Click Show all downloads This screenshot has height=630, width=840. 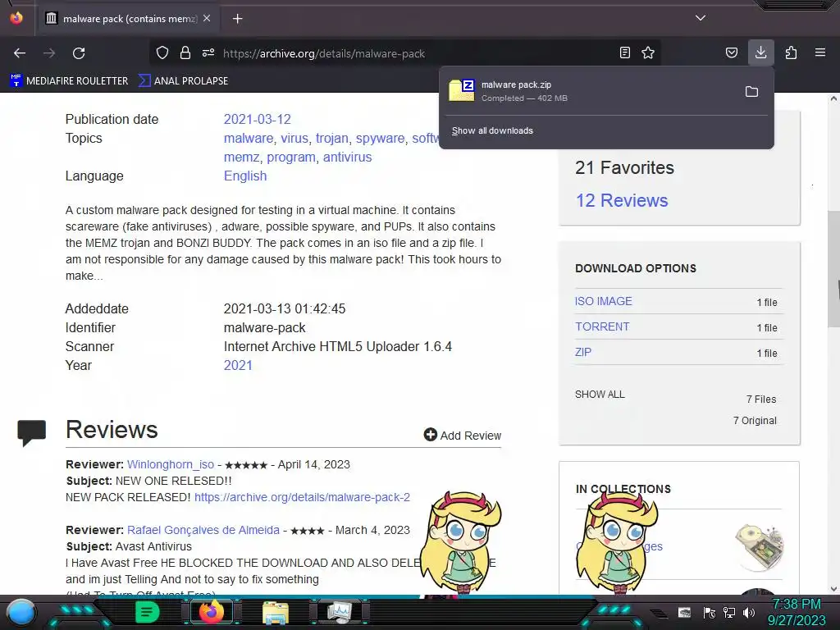click(492, 130)
